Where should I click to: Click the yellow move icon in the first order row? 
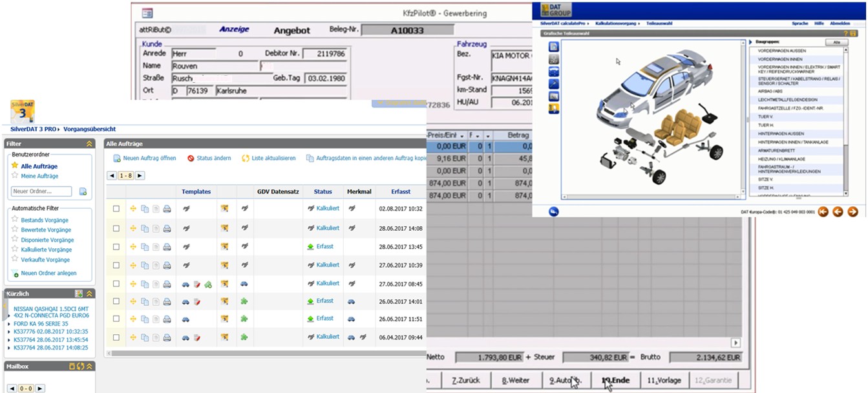pyautogui.click(x=134, y=209)
